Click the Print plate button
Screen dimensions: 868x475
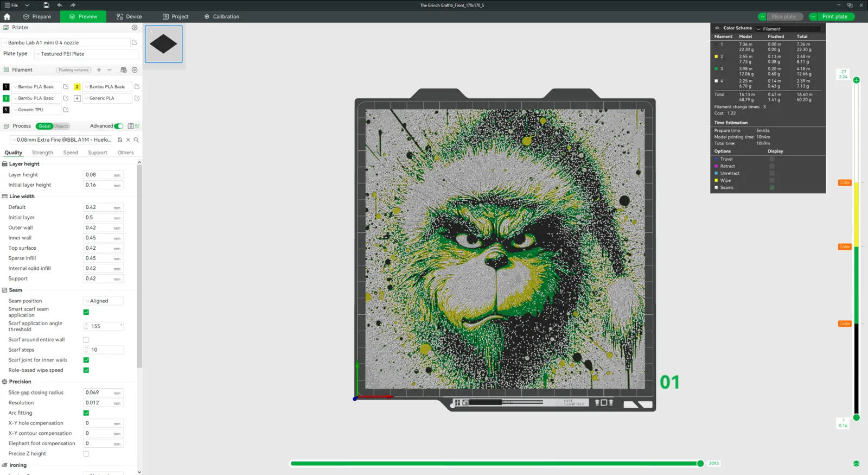[x=835, y=16]
